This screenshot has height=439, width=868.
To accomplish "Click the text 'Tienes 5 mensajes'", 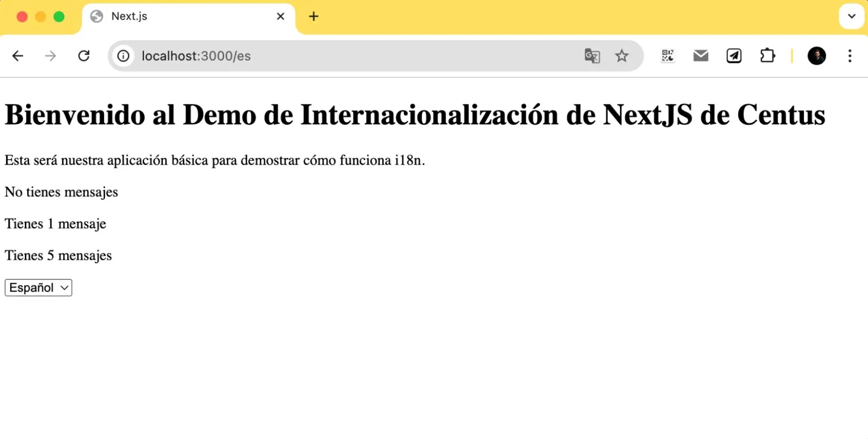I will coord(59,255).
